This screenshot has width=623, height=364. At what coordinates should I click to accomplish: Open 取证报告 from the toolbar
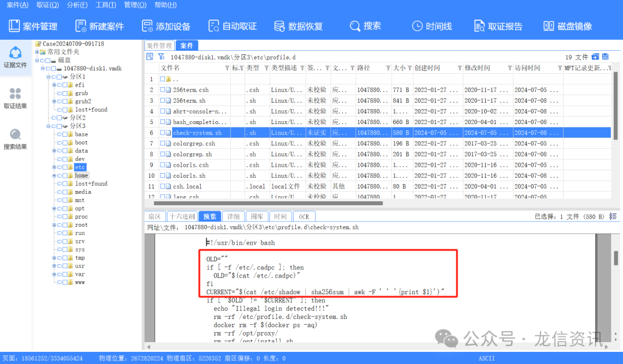point(498,26)
